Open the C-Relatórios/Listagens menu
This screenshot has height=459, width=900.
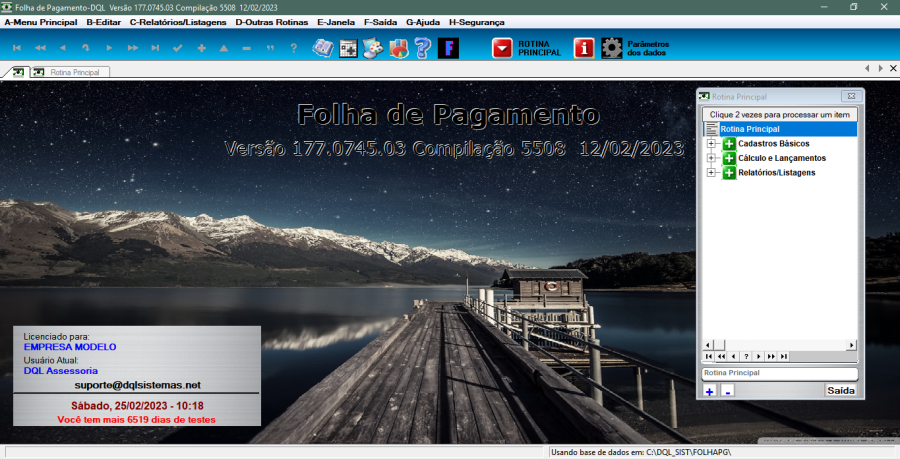click(x=177, y=21)
